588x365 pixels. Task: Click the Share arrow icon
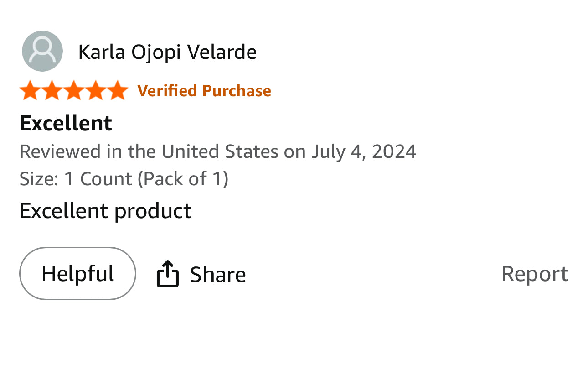pos(167,274)
